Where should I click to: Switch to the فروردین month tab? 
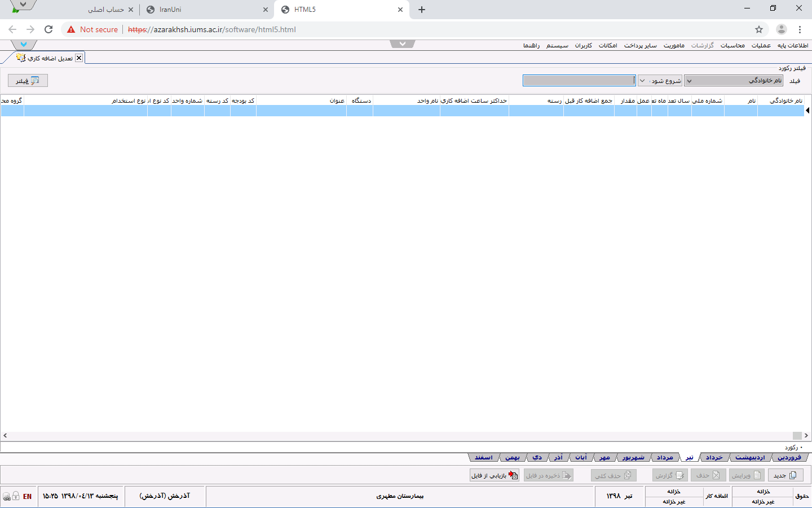coord(789,457)
